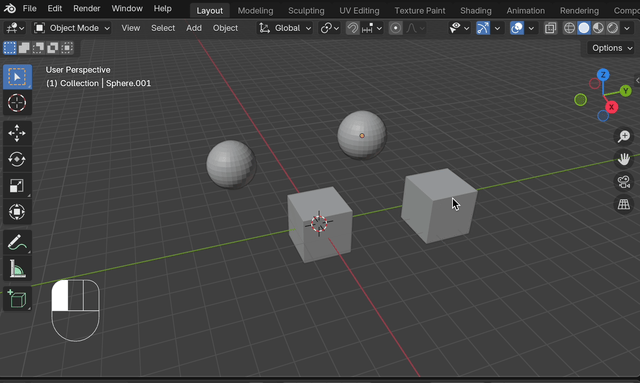Open the Global transform orientation dropdown
Image resolution: width=640 pixels, height=383 pixels.
pos(285,28)
